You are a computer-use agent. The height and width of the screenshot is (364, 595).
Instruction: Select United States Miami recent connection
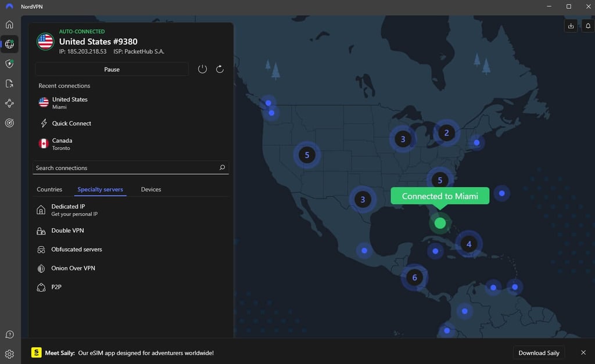click(131, 103)
